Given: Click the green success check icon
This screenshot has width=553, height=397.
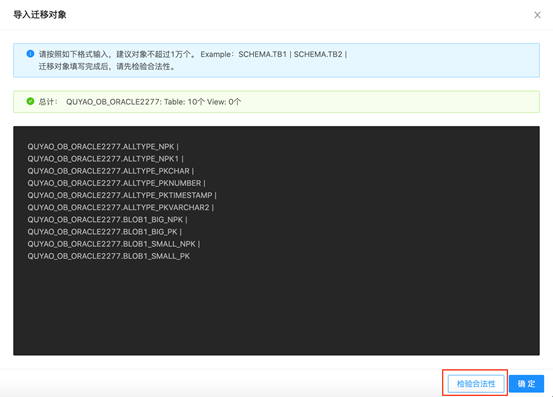Looking at the screenshot, I should pyautogui.click(x=30, y=102).
